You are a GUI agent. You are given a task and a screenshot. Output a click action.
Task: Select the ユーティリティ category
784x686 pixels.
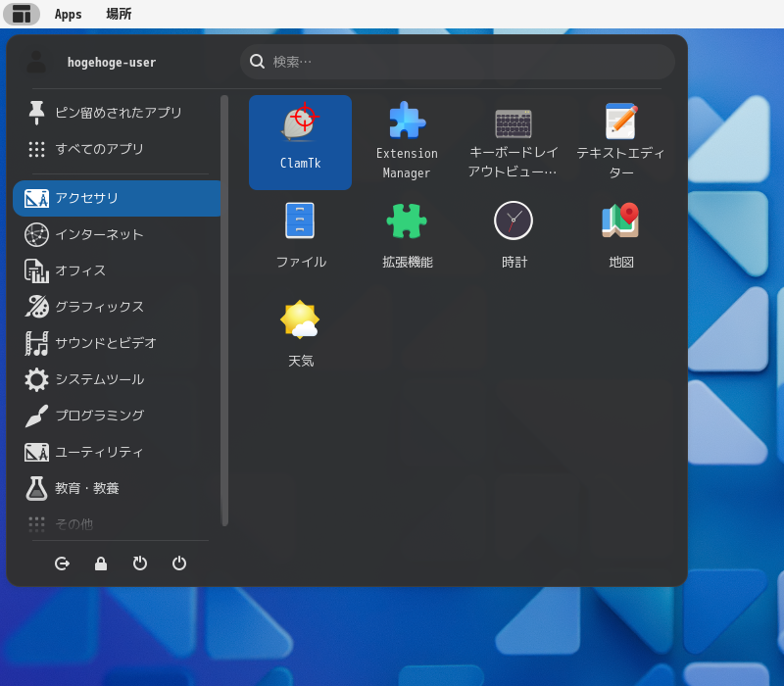click(x=118, y=452)
